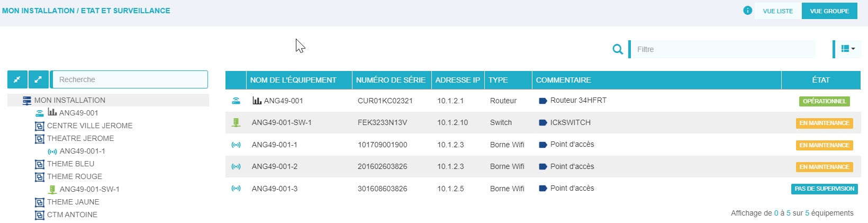Select MON INSTALLATION root node

tap(69, 100)
